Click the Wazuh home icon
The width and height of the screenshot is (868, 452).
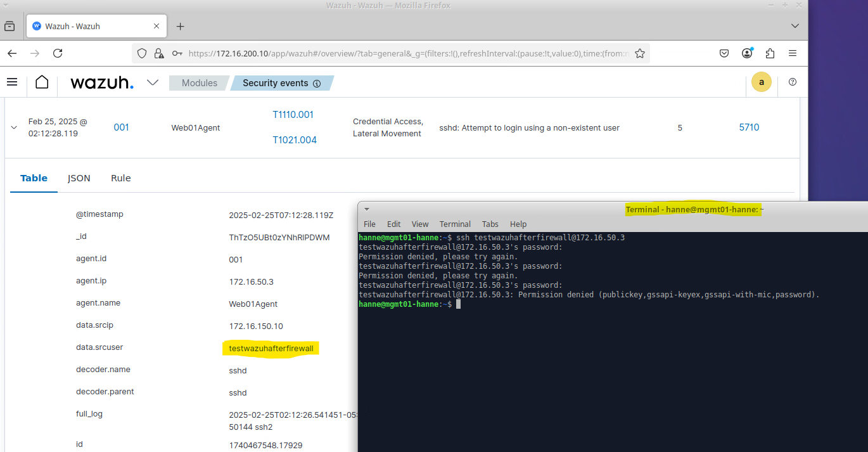point(42,82)
